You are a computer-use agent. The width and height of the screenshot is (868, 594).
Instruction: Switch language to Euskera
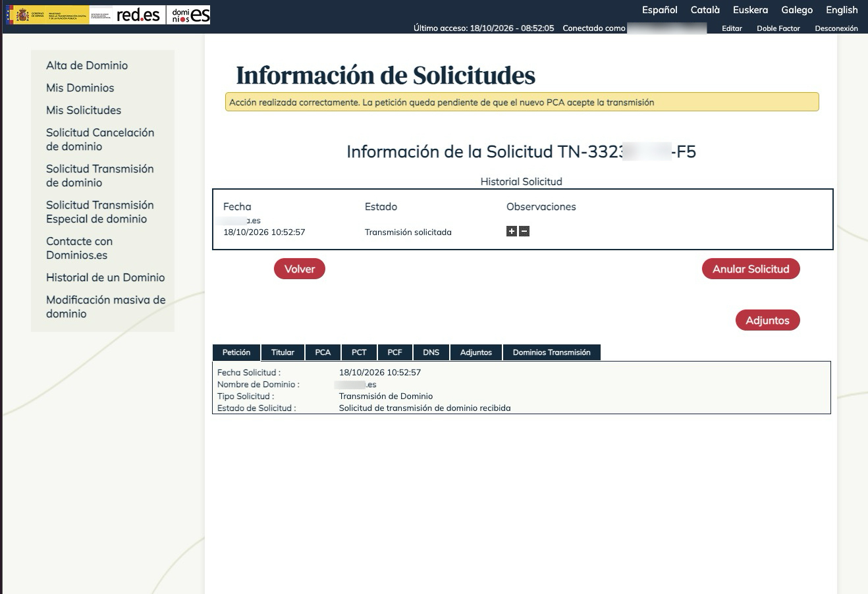click(x=751, y=10)
